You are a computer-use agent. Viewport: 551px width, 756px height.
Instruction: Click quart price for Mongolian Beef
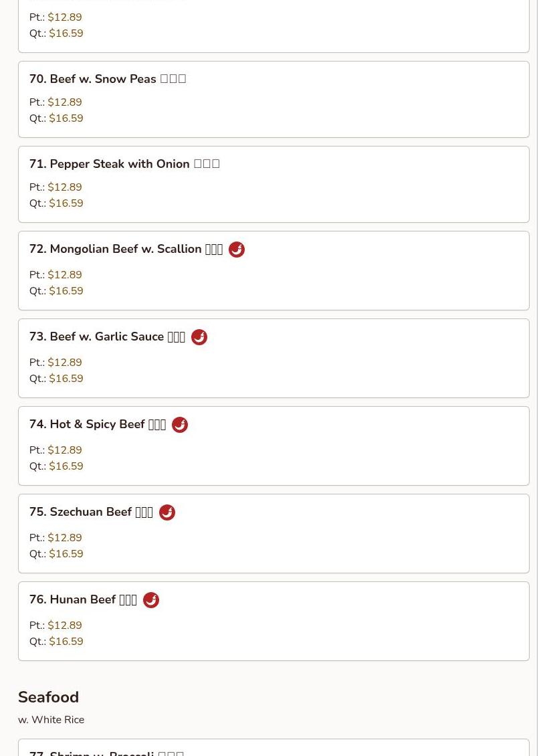(66, 291)
